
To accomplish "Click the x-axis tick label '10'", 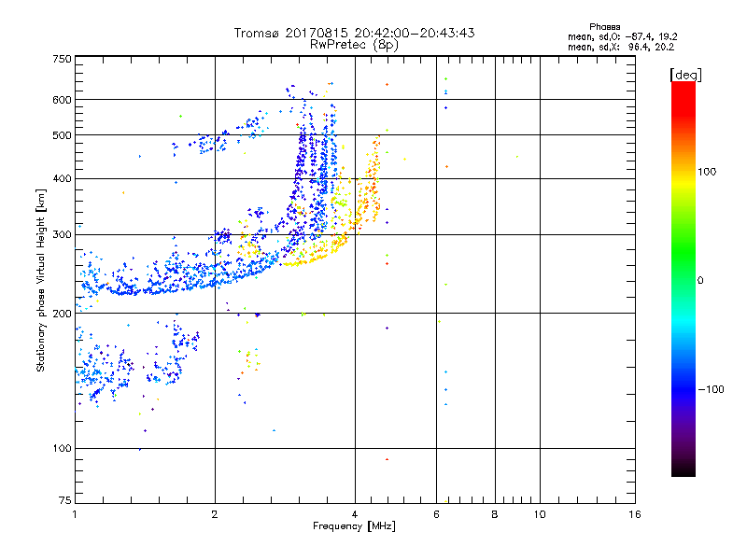I will click(540, 515).
